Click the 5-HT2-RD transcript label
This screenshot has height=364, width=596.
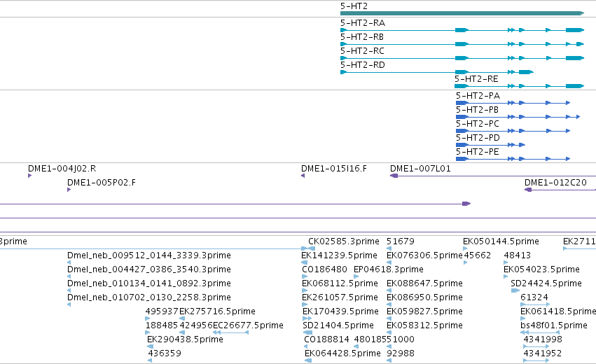pyautogui.click(x=363, y=65)
